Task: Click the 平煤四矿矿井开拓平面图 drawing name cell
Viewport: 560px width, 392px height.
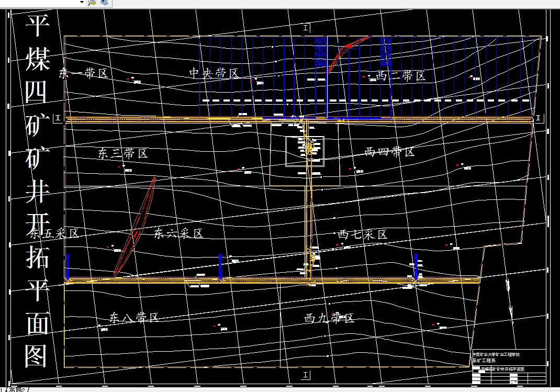Action: [502, 369]
